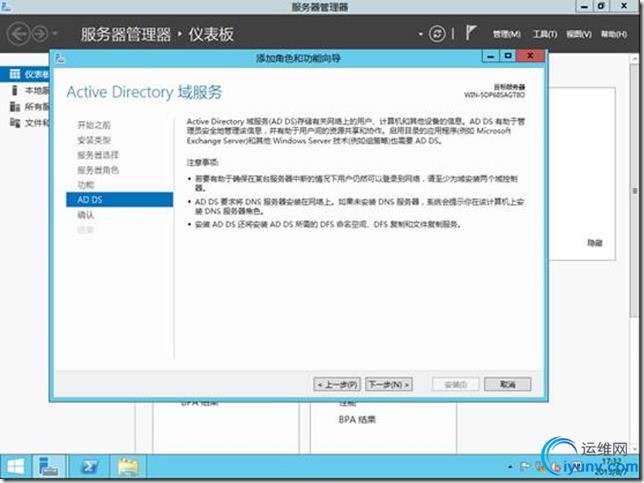Click the 取消 button in wizard
This screenshot has height=483, width=644.
click(507, 384)
